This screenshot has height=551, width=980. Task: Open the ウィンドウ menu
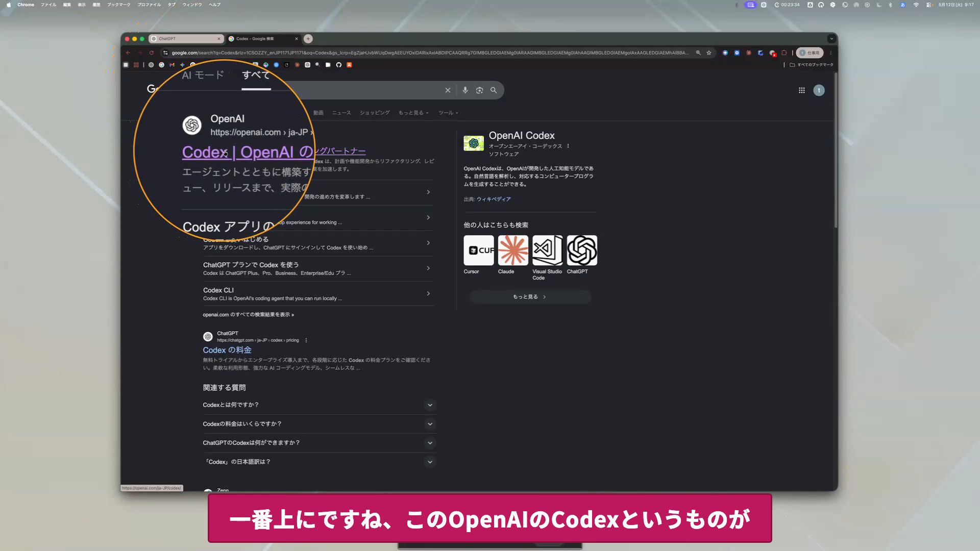192,5
